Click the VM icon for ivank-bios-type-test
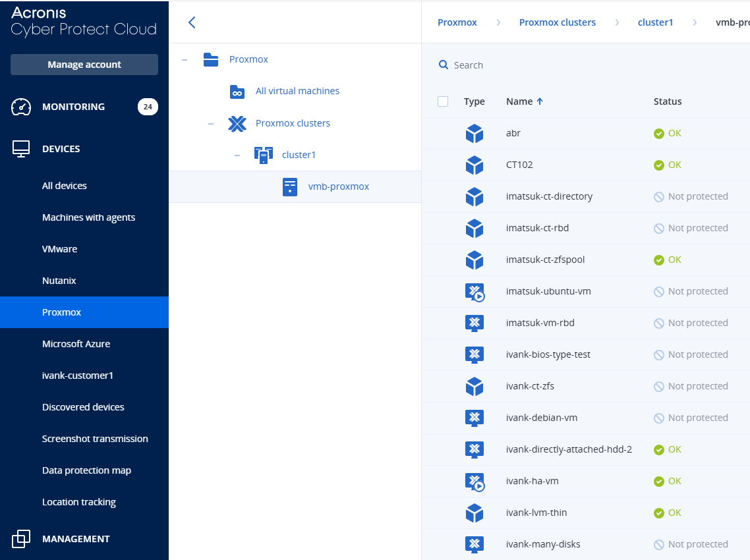Viewport: 750px width, 560px height. 475,355
